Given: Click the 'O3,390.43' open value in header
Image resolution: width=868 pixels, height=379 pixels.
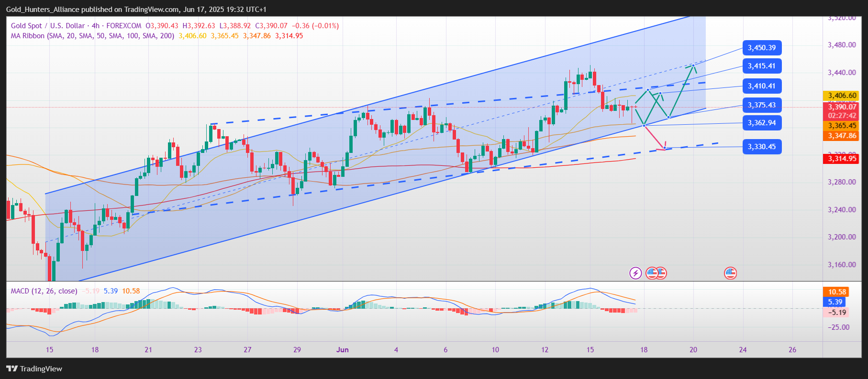Looking at the screenshot, I should pyautogui.click(x=162, y=26).
